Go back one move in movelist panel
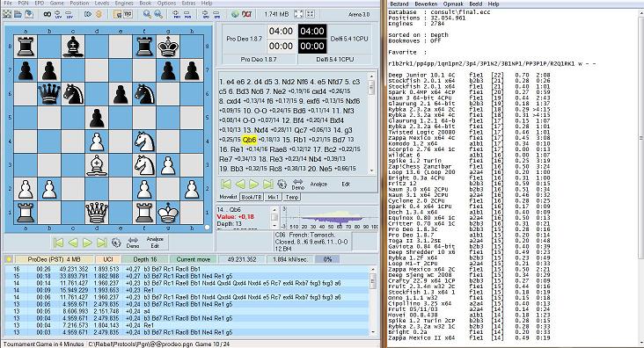 coord(240,184)
